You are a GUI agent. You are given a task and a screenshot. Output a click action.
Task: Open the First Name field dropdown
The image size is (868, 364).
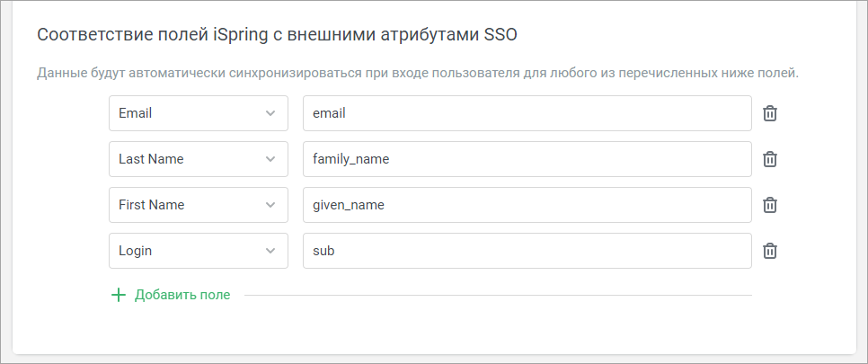click(199, 205)
